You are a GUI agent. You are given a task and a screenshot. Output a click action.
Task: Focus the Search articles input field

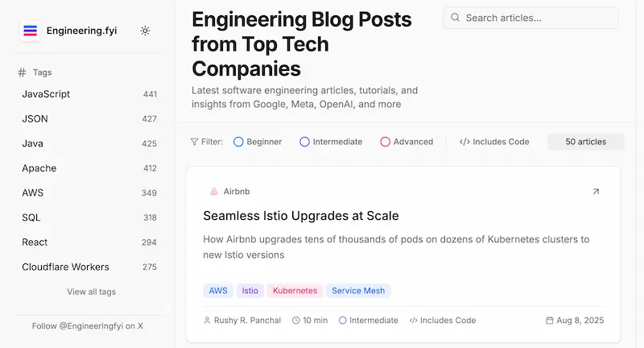[531, 18]
